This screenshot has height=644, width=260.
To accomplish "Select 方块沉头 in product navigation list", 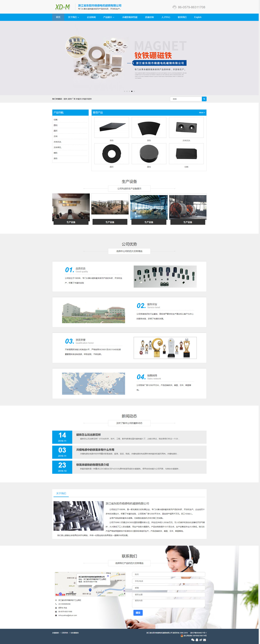I will 57,142.
